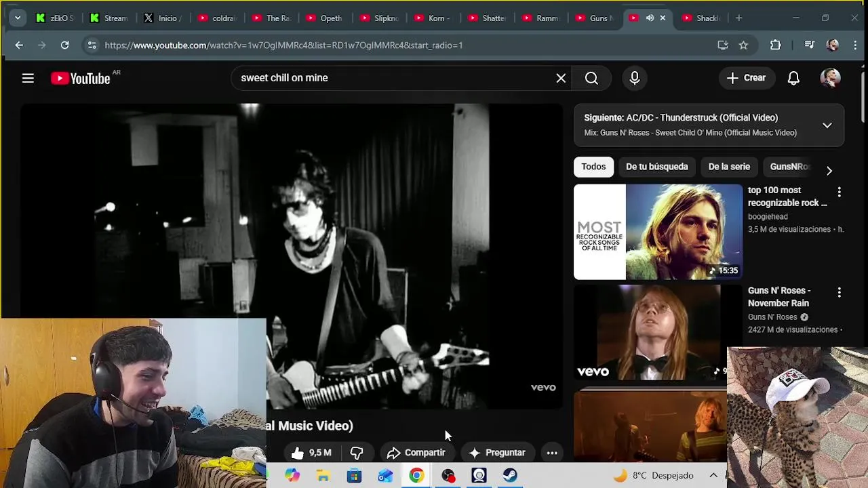Screen dimensions: 868x488
Task: Open the YouTube account avatar menu
Action: tap(830, 78)
